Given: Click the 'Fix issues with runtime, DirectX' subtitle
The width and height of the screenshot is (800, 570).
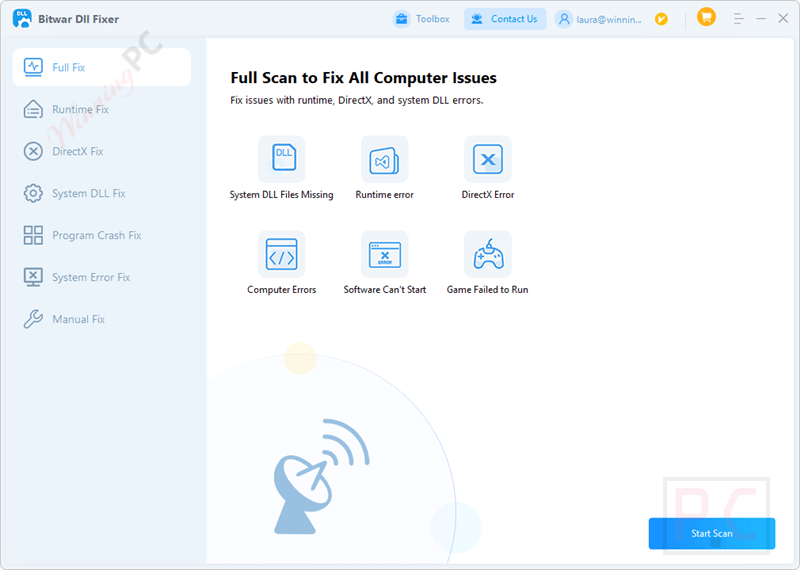Looking at the screenshot, I should click(x=357, y=100).
